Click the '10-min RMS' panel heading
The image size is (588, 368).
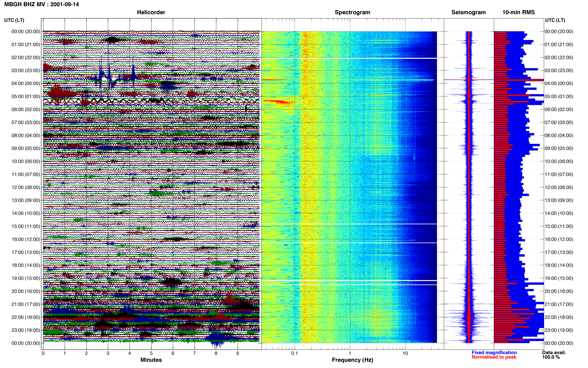click(518, 12)
